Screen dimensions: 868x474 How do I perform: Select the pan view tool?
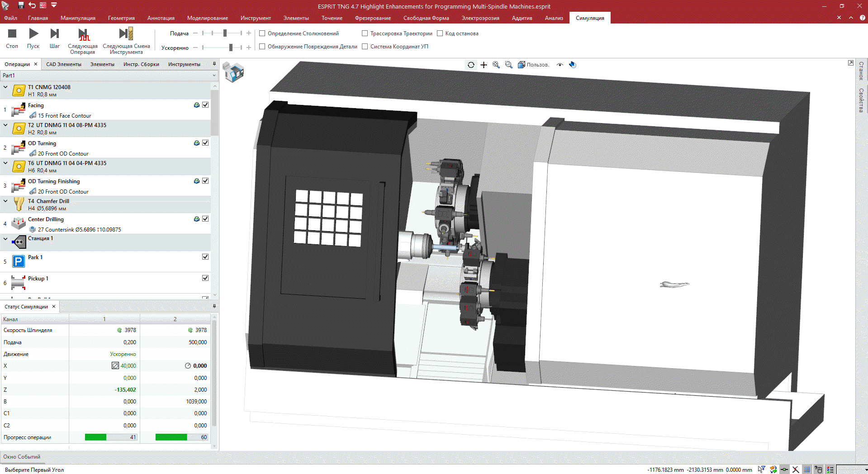[x=484, y=65]
